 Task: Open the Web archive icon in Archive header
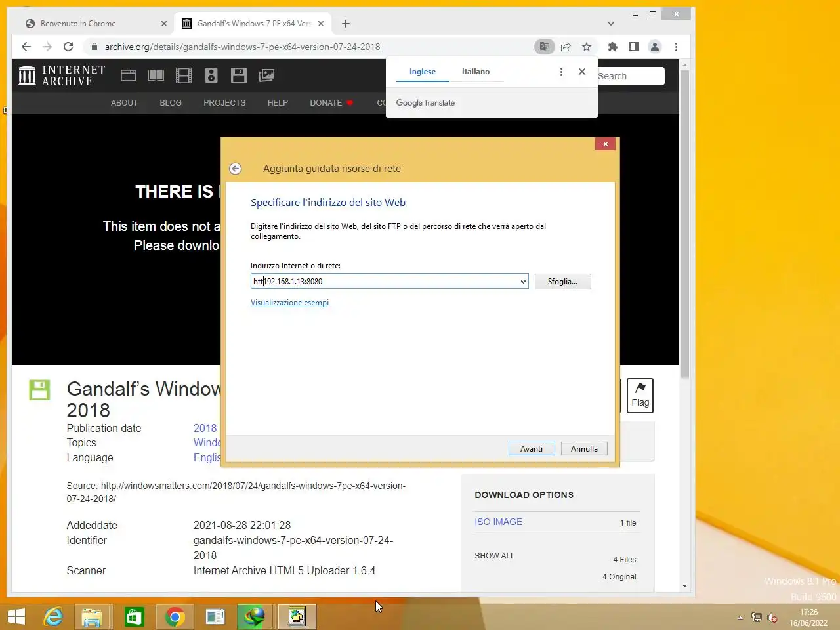click(x=129, y=75)
